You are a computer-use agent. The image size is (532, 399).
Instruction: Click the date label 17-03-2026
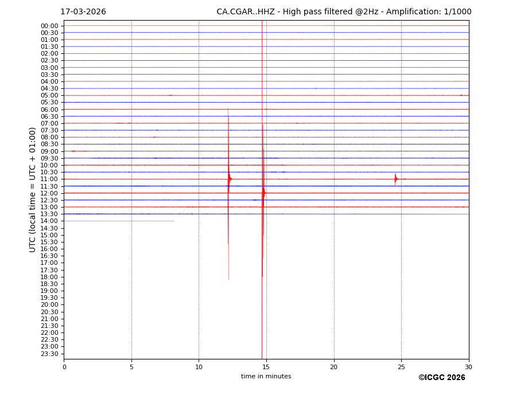(83, 12)
